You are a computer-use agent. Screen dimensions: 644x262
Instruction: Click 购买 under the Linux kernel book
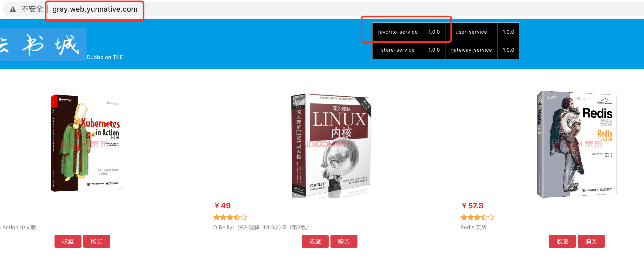coord(344,241)
